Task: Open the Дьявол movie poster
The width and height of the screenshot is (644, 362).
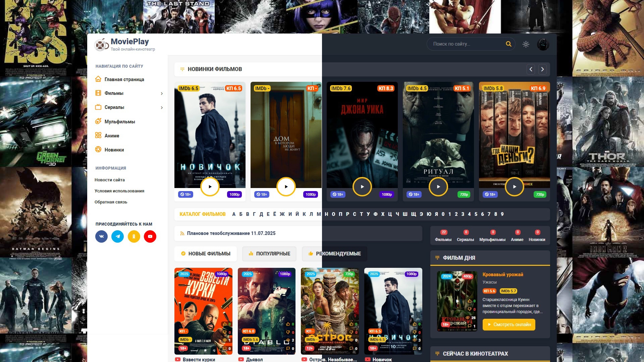Action: pos(267,311)
